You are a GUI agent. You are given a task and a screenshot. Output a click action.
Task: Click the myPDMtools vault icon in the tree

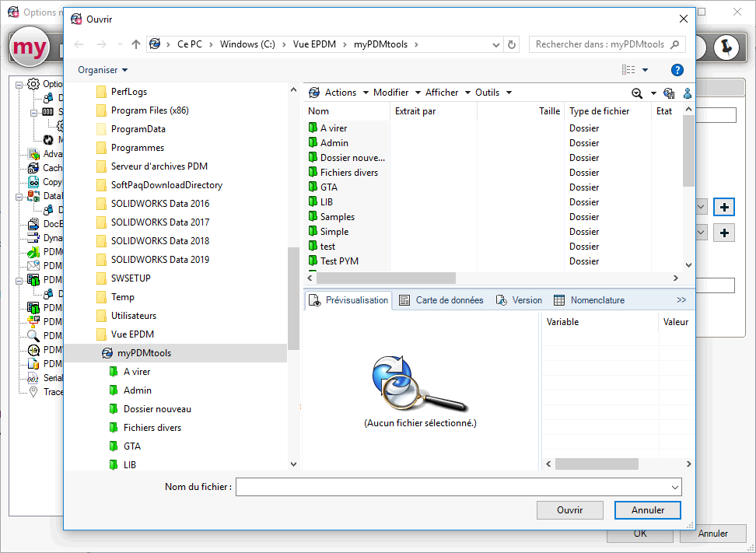point(107,353)
